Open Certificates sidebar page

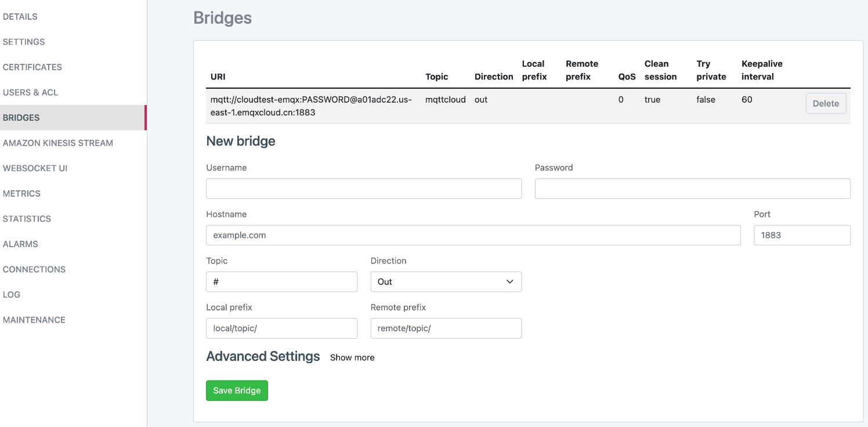(32, 67)
